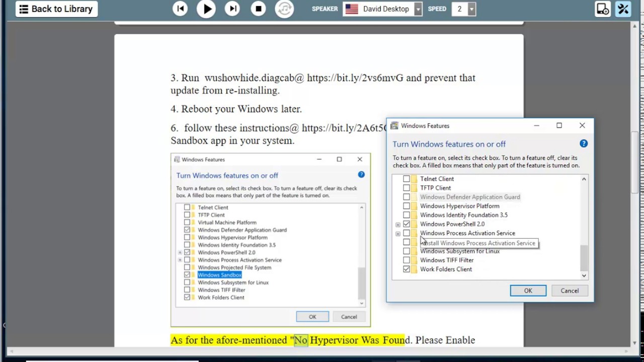Click the Windows TIFF IFilter folder icon
The width and height of the screenshot is (644, 362).
click(414, 260)
